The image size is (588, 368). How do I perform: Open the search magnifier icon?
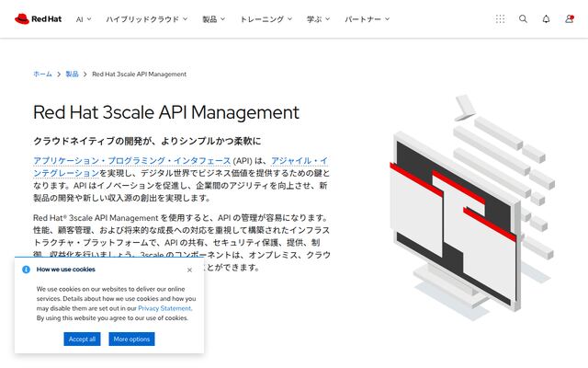point(523,18)
